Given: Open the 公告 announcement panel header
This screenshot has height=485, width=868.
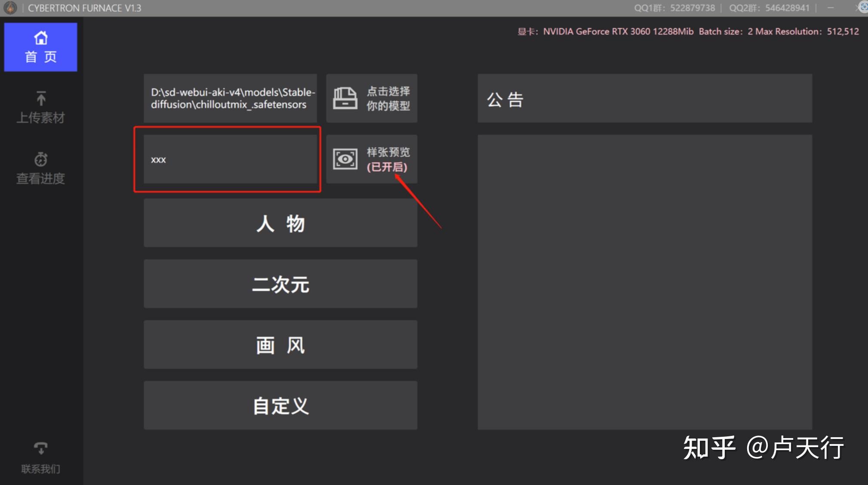Looking at the screenshot, I should [506, 99].
